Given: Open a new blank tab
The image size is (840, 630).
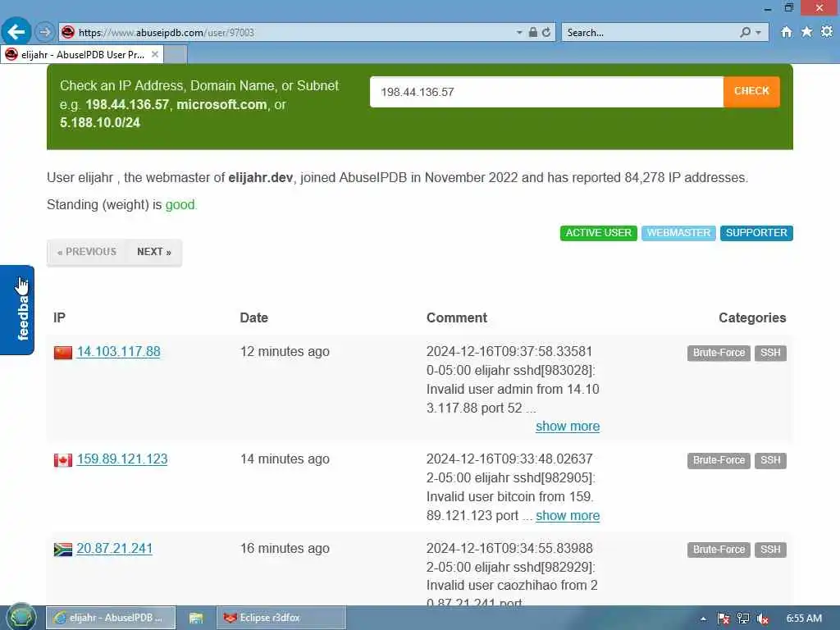Looking at the screenshot, I should click(x=176, y=55).
